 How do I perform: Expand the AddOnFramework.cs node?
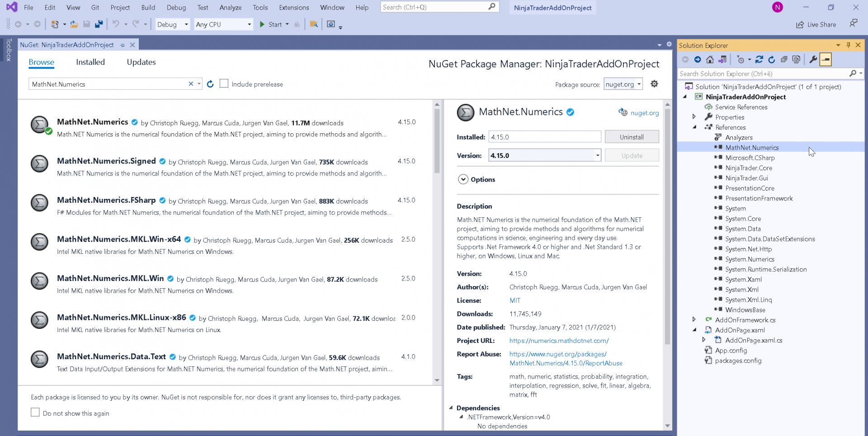[x=694, y=320]
